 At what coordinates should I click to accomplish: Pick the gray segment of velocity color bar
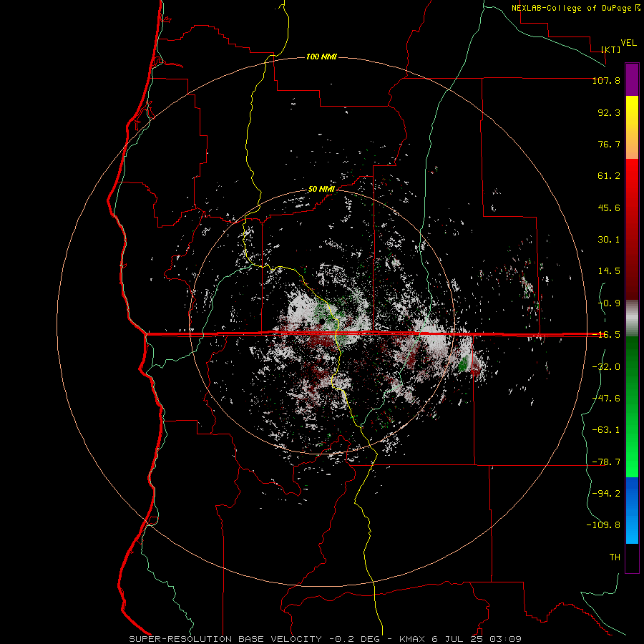coord(632,318)
